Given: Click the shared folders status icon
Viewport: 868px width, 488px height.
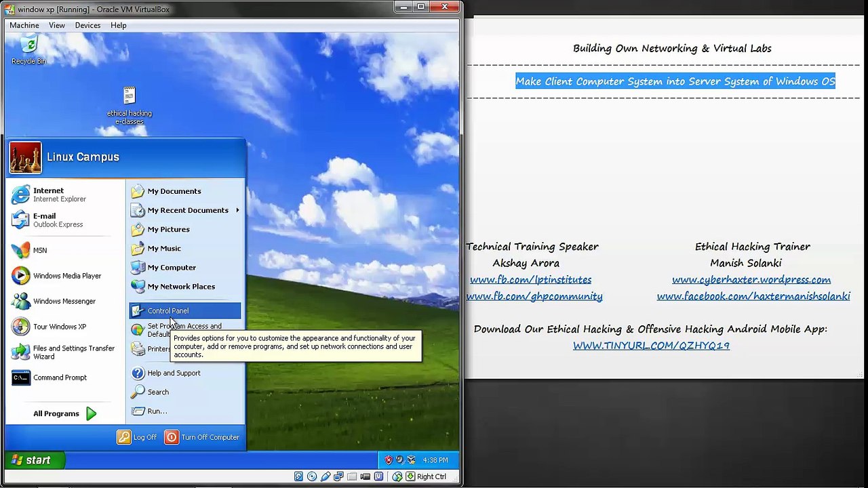Looking at the screenshot, I should coord(352,476).
